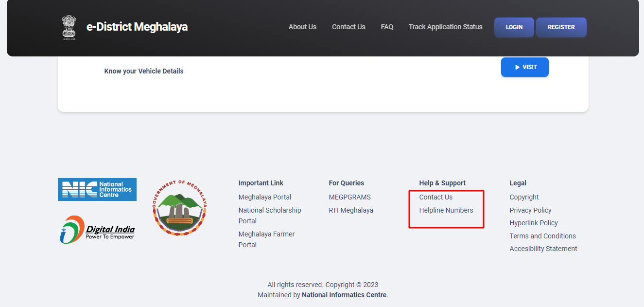This screenshot has width=644, height=307.
Task: Select the Digital India logo
Action: tap(97, 229)
